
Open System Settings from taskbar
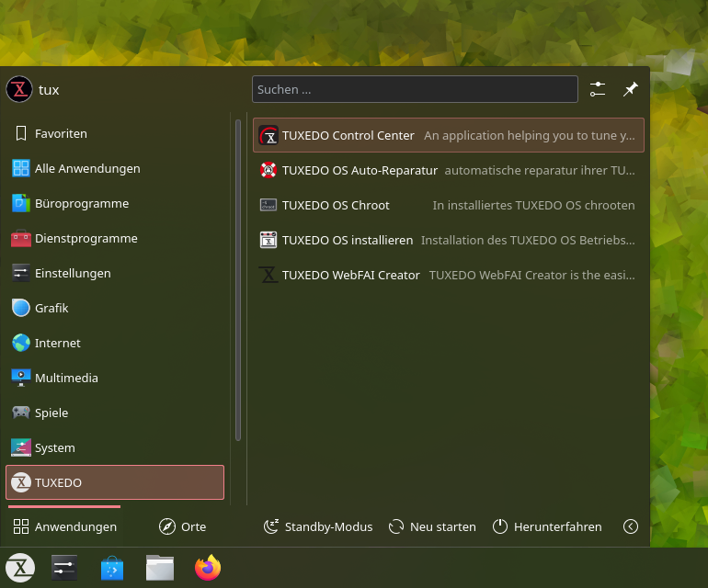click(x=64, y=568)
